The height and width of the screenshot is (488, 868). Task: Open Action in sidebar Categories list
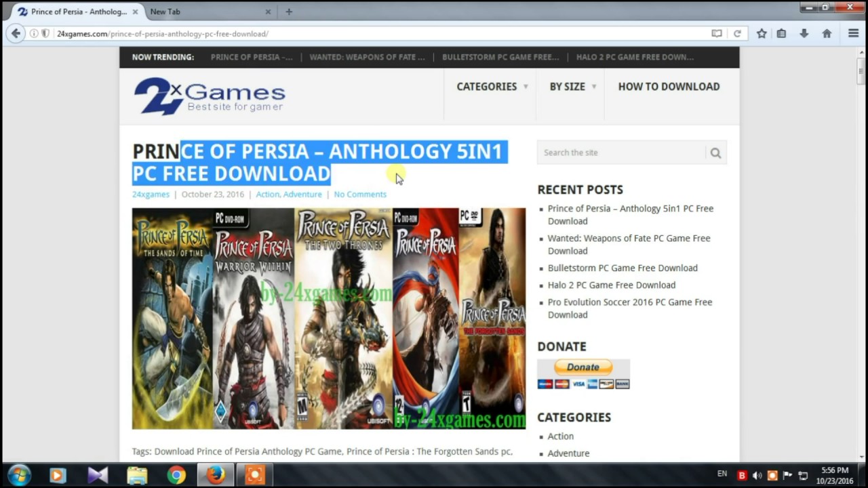tap(561, 436)
